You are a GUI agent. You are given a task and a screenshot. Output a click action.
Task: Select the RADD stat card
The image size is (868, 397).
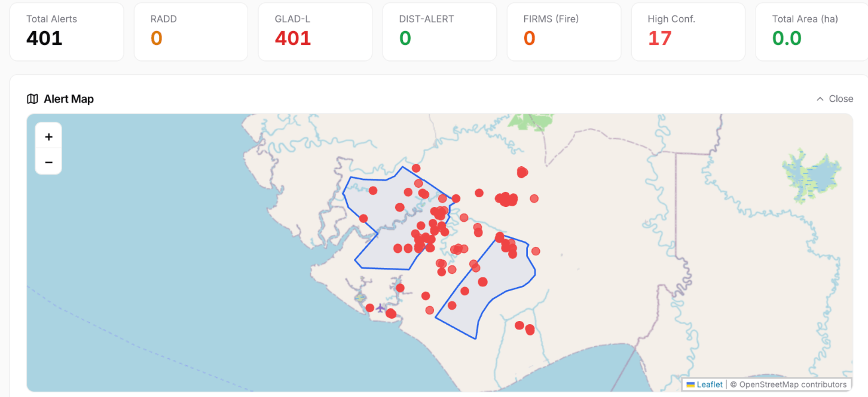[x=191, y=32]
